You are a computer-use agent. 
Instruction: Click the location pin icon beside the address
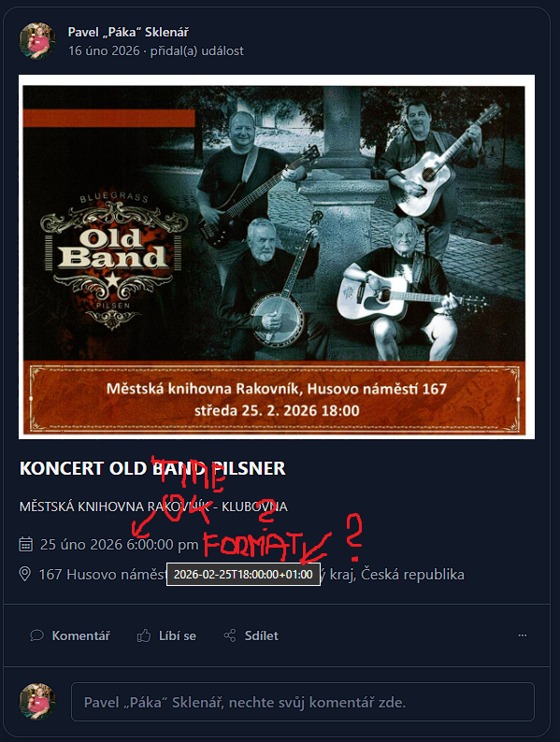pyautogui.click(x=24, y=574)
